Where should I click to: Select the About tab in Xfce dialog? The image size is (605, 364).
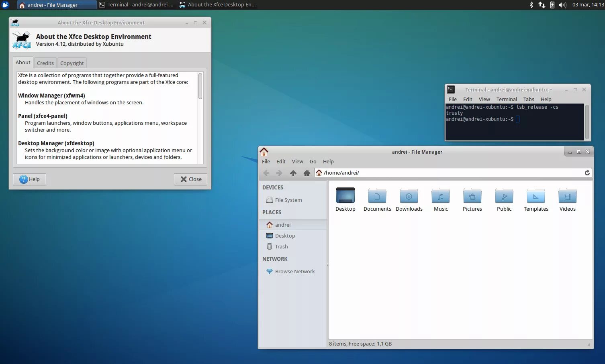pos(23,62)
